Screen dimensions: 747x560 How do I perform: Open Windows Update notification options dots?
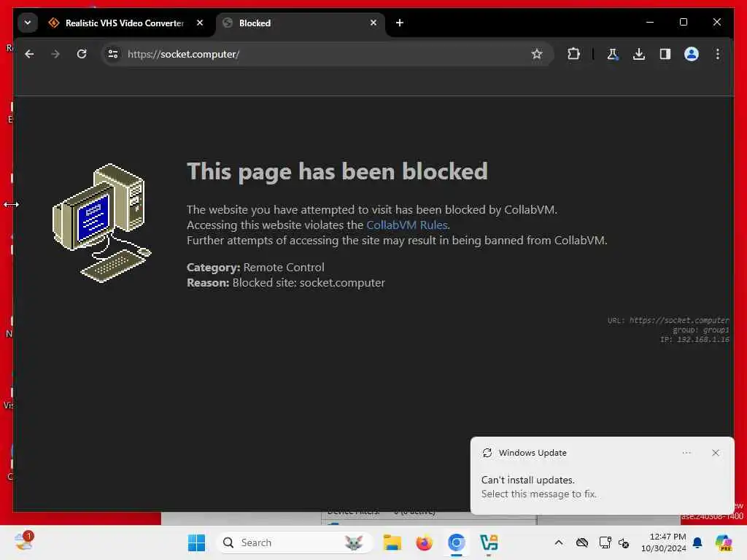pyautogui.click(x=686, y=453)
